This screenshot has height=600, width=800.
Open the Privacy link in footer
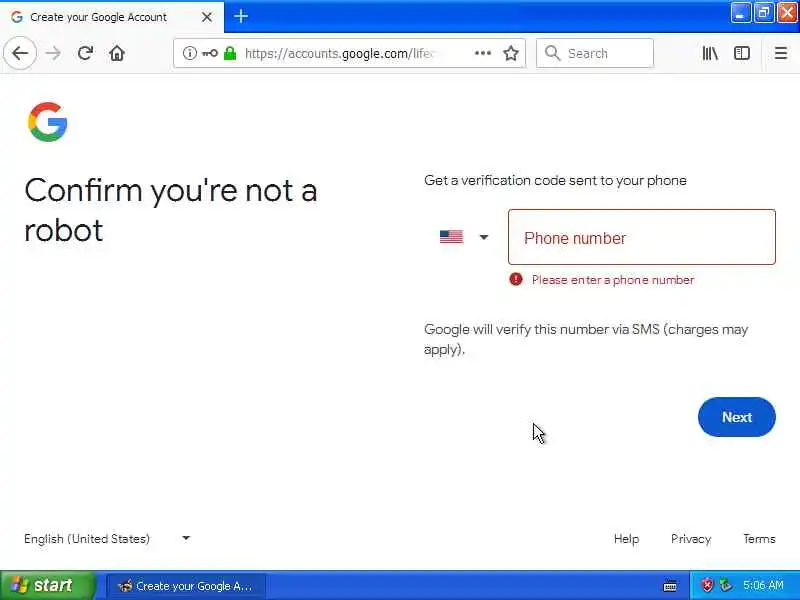(691, 539)
